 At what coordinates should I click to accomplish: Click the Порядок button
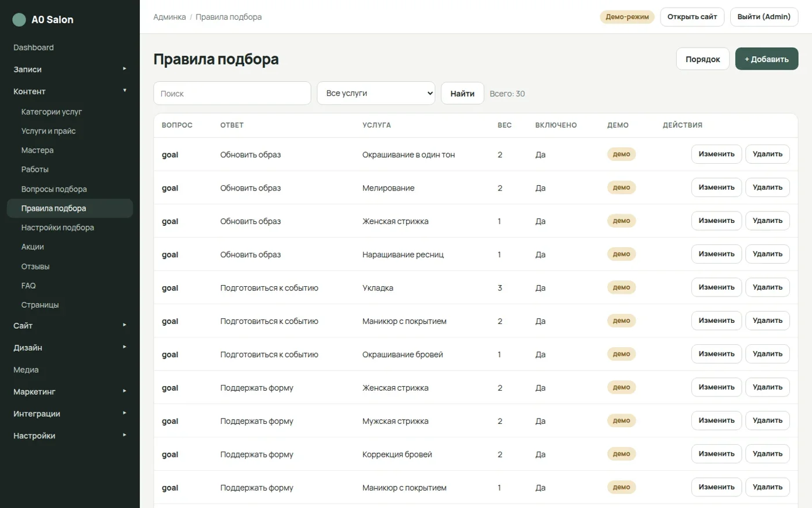point(702,59)
